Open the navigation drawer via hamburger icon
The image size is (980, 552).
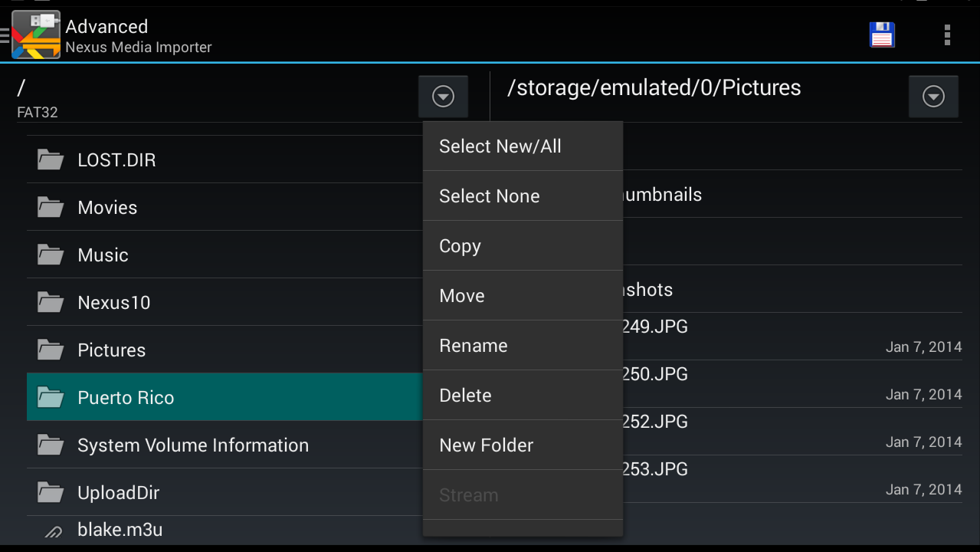5,34
